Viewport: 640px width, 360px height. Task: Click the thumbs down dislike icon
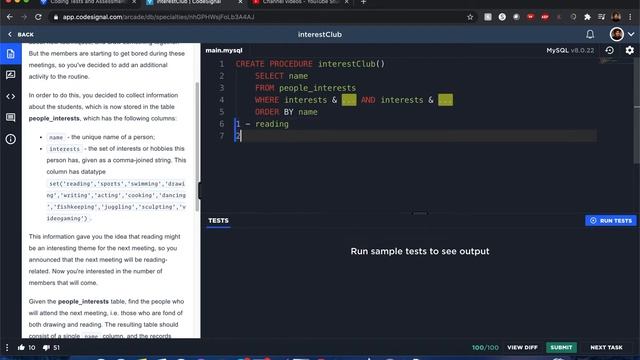click(46, 348)
